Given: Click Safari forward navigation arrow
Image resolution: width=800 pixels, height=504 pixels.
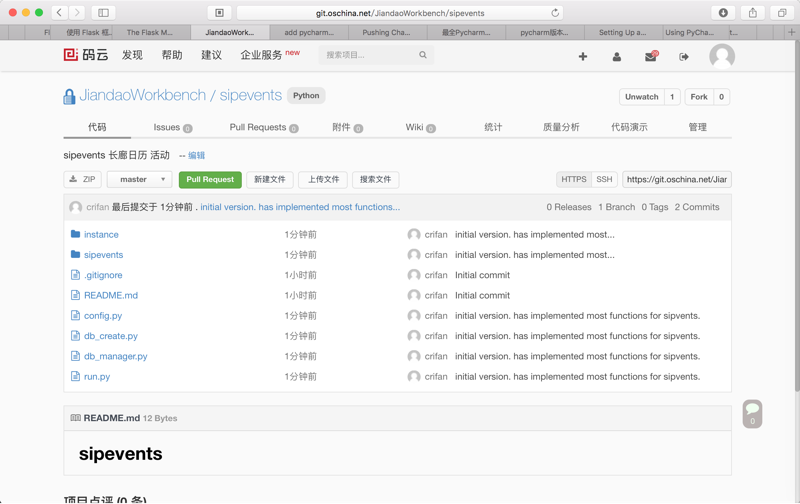Looking at the screenshot, I should tap(77, 12).
